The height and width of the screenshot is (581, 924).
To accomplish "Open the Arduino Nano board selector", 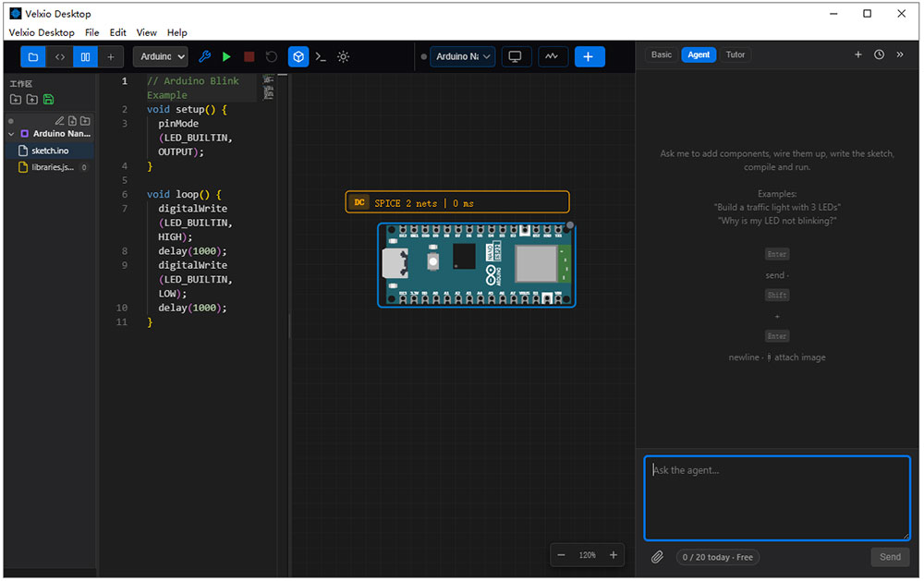I will tap(463, 56).
